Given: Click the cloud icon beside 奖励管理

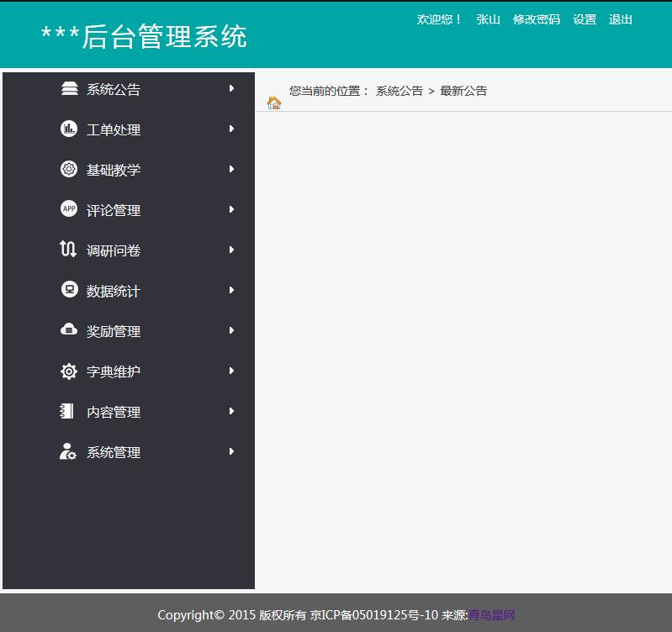Looking at the screenshot, I should 69,329.
